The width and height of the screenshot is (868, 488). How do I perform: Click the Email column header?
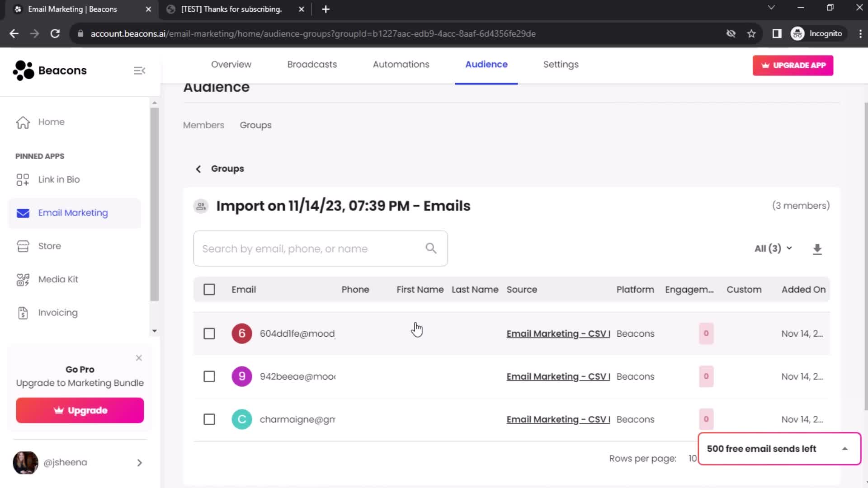pos(244,290)
